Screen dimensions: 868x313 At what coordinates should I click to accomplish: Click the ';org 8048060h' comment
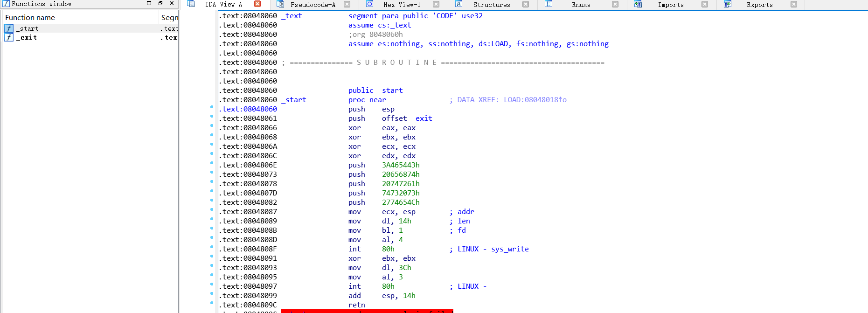[375, 35]
